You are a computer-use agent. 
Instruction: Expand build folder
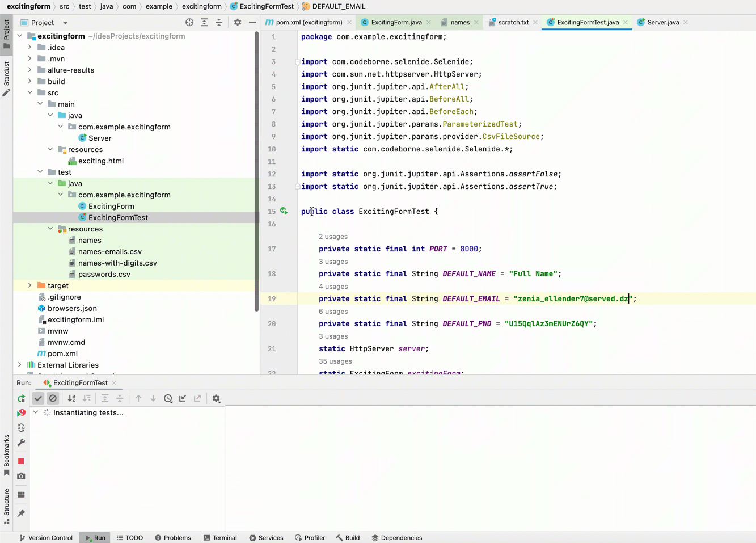coord(30,81)
